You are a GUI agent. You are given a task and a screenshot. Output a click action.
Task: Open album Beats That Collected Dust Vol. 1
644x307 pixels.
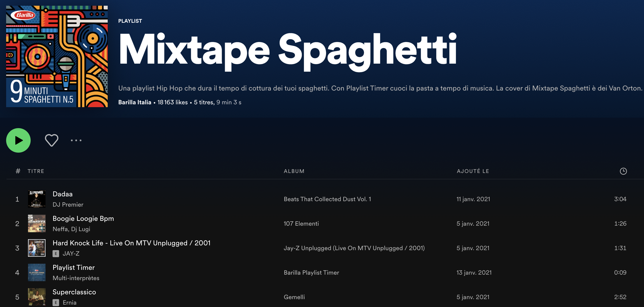[x=327, y=199]
